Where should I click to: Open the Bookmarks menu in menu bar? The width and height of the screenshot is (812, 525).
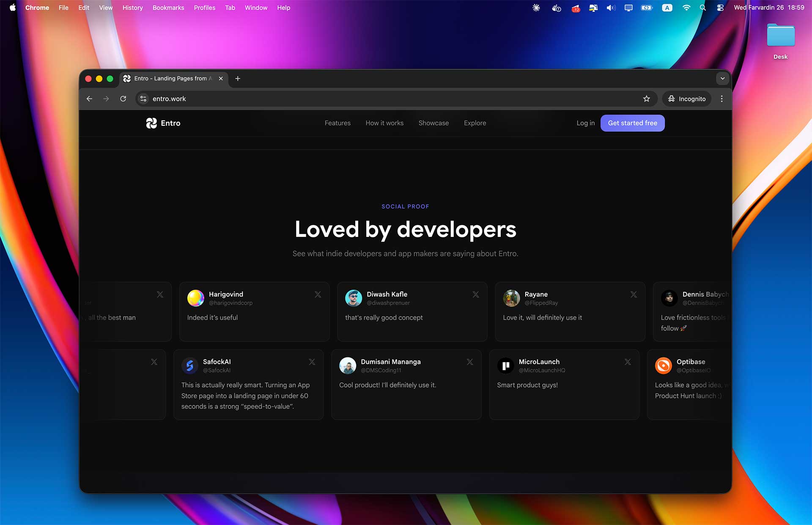coord(168,8)
